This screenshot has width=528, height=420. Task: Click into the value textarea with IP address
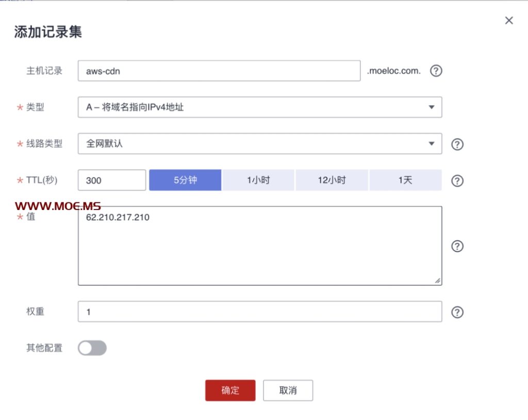coord(259,246)
